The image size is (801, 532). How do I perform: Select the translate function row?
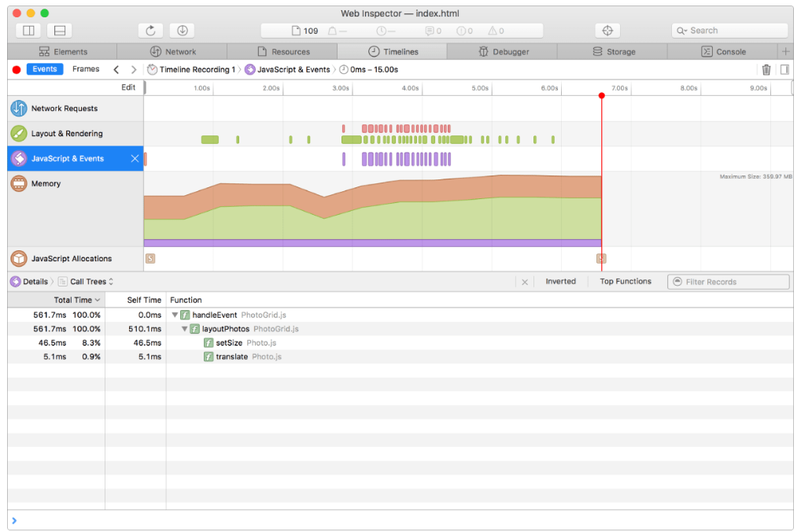400,357
